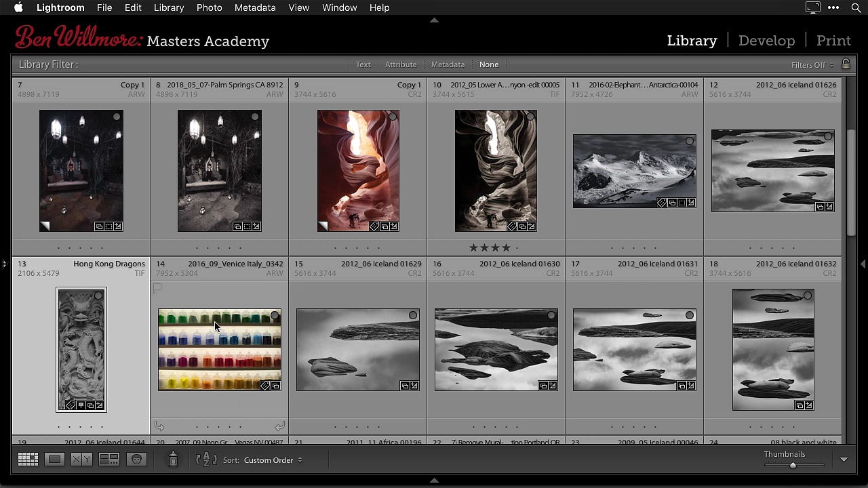
Task: Click crop badge on Elephant Antarctica-00104 thumbnail
Action: click(682, 203)
